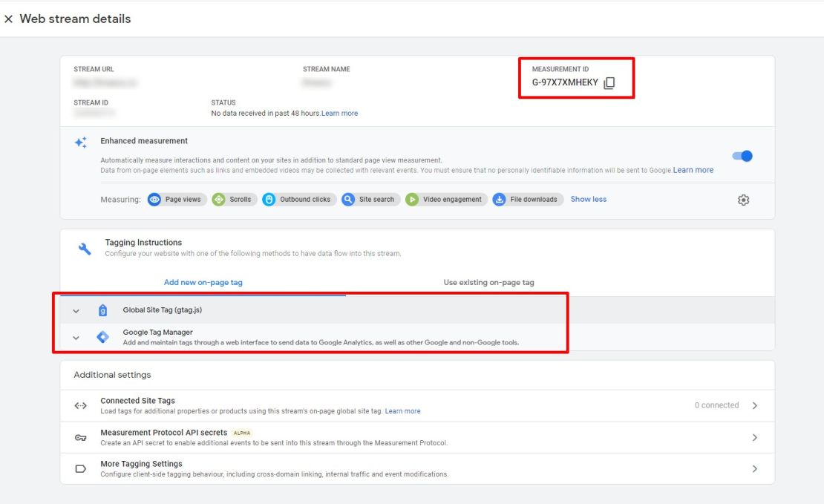The height and width of the screenshot is (504, 824).
Task: Click the More Tagging Settings tag icon
Action: click(x=80, y=469)
